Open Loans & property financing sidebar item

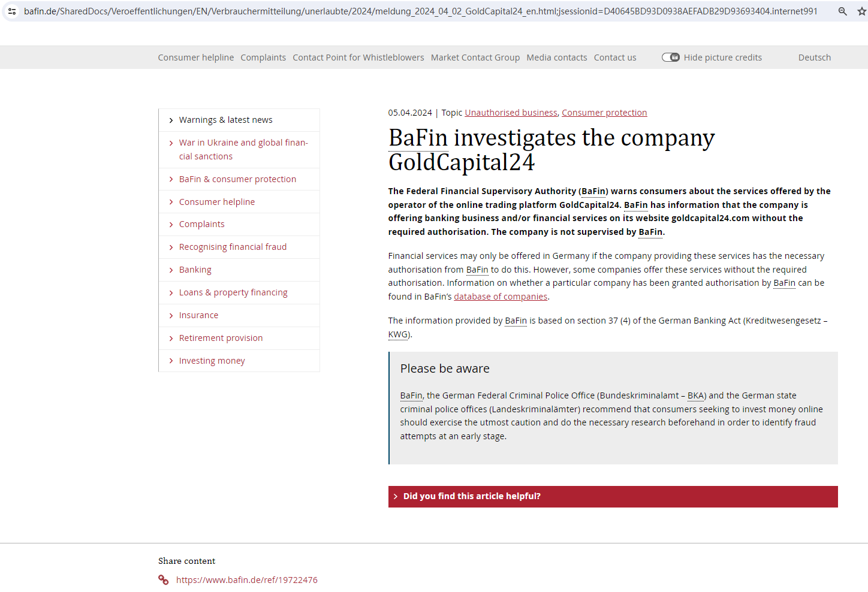tap(233, 292)
